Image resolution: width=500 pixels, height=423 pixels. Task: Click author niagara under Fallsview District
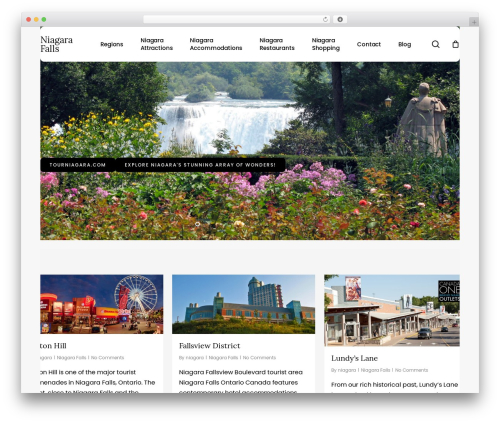coord(195,358)
